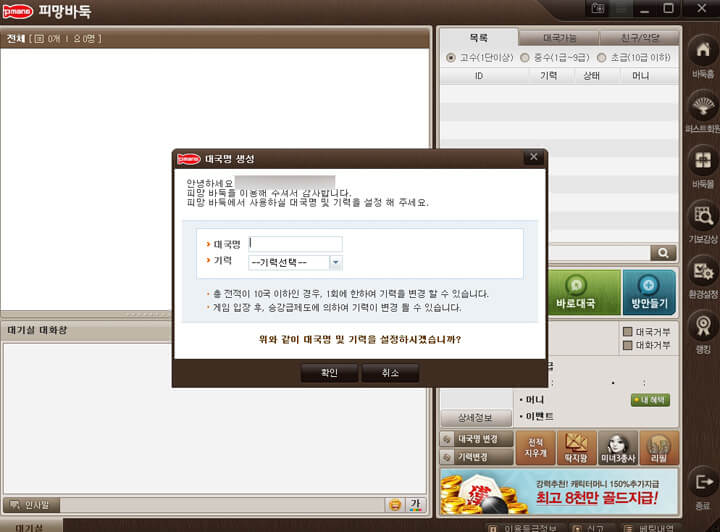Click 이용등급정보 in the bottom bar
Image resolution: width=720 pixels, height=532 pixels.
[522, 528]
